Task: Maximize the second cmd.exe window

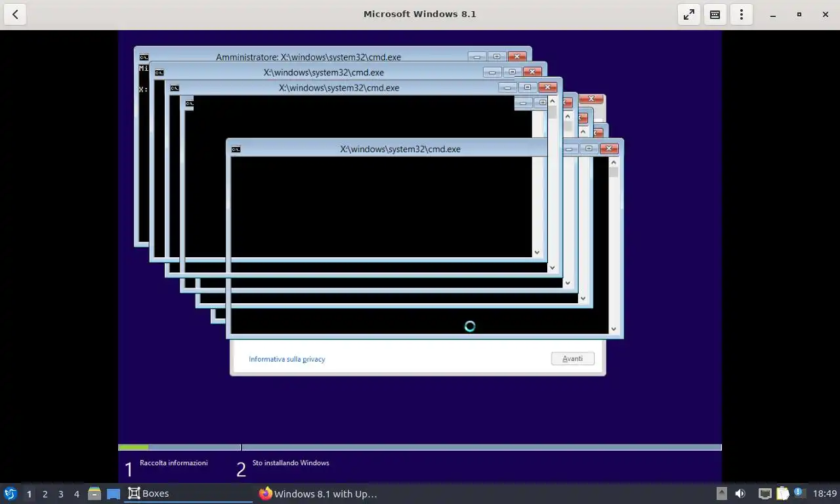Action: coord(512,72)
